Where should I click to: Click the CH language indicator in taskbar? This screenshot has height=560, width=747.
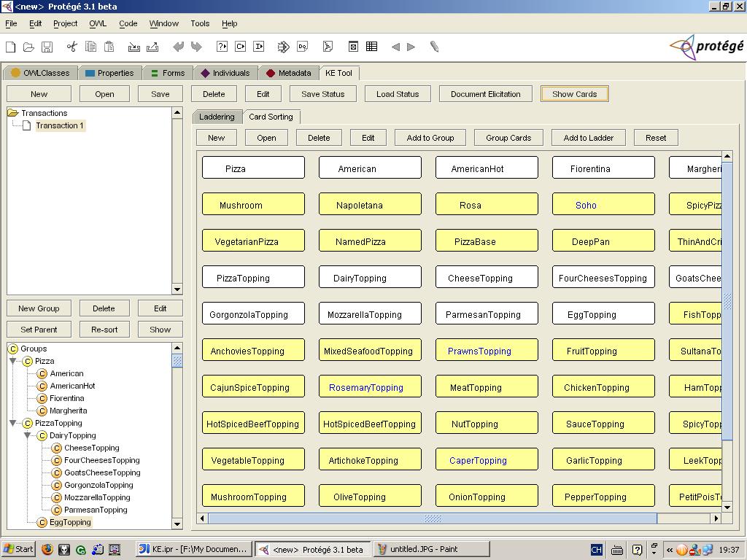coord(597,550)
